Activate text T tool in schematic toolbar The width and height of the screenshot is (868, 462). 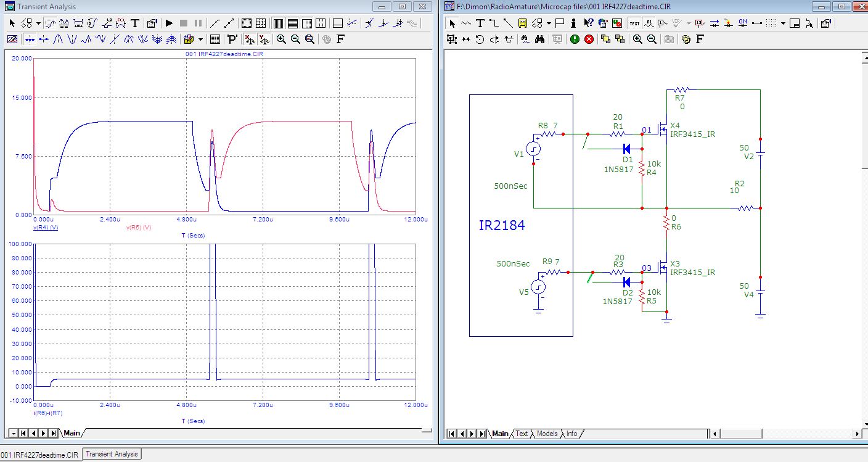click(x=480, y=23)
